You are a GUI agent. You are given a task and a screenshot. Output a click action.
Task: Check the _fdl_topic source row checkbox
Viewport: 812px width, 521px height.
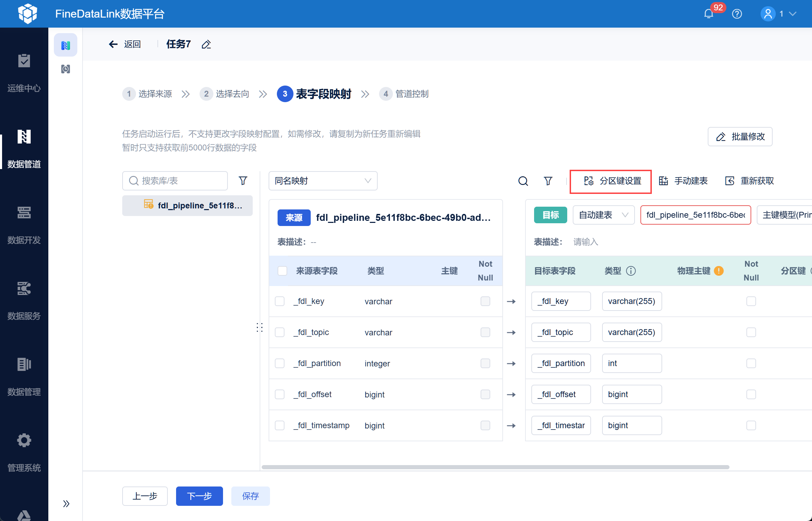[280, 332]
